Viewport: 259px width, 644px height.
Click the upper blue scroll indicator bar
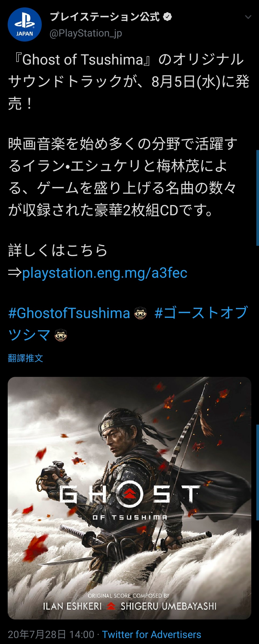pyautogui.click(x=258, y=198)
